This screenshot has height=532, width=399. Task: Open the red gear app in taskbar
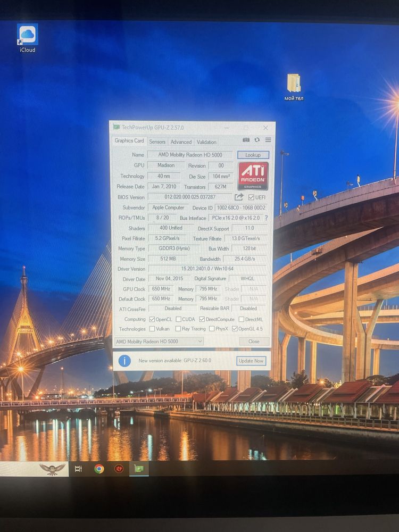[119, 469]
